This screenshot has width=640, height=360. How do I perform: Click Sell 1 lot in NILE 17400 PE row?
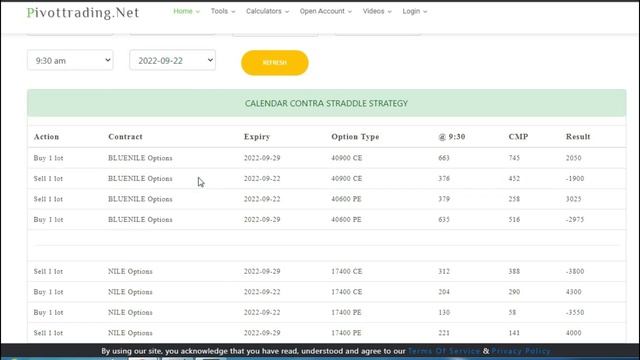point(48,333)
